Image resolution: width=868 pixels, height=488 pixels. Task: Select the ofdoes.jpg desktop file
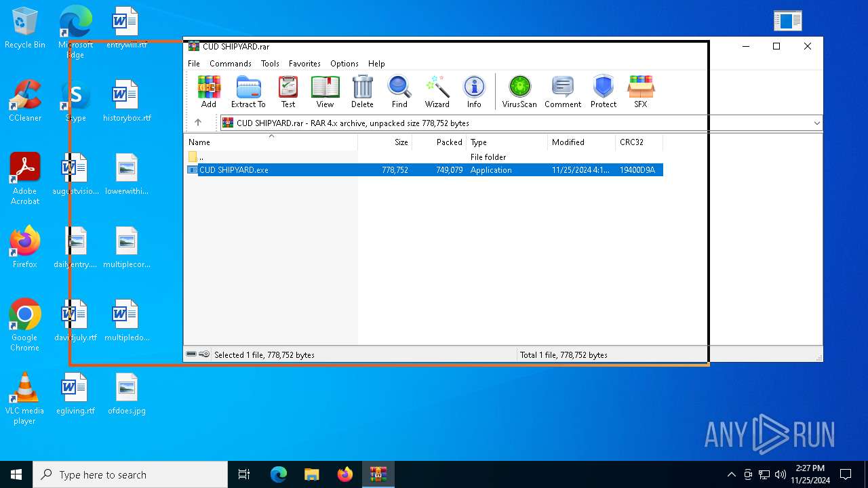pos(127,394)
